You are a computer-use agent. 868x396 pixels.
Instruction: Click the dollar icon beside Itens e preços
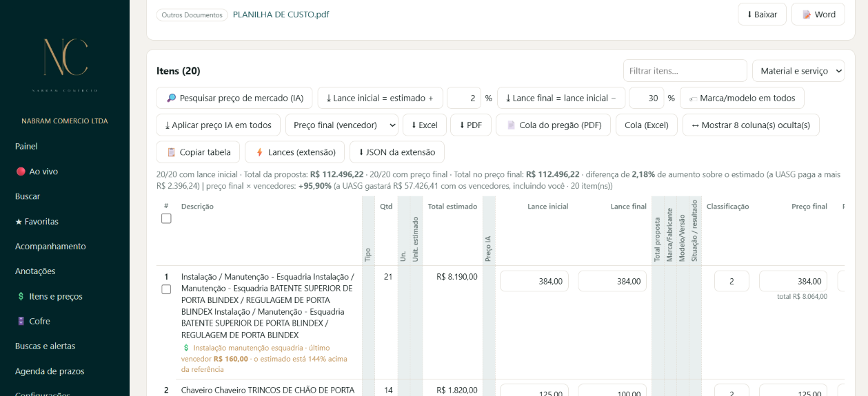21,297
